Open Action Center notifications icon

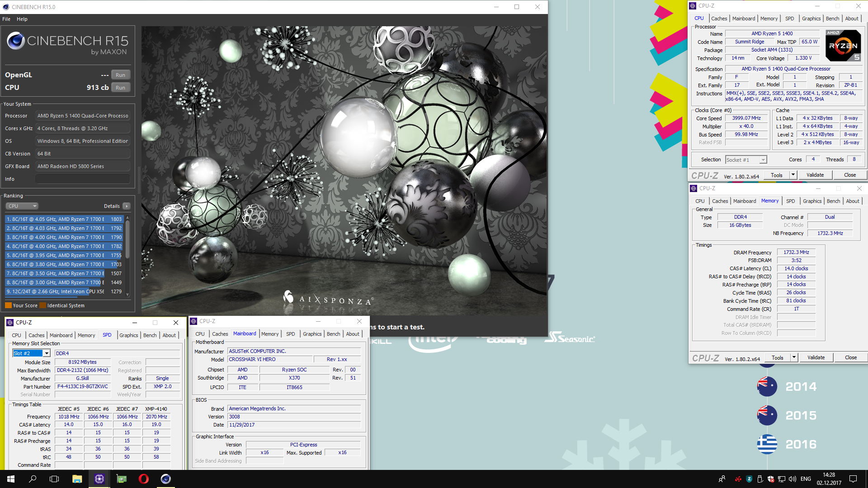pos(853,479)
